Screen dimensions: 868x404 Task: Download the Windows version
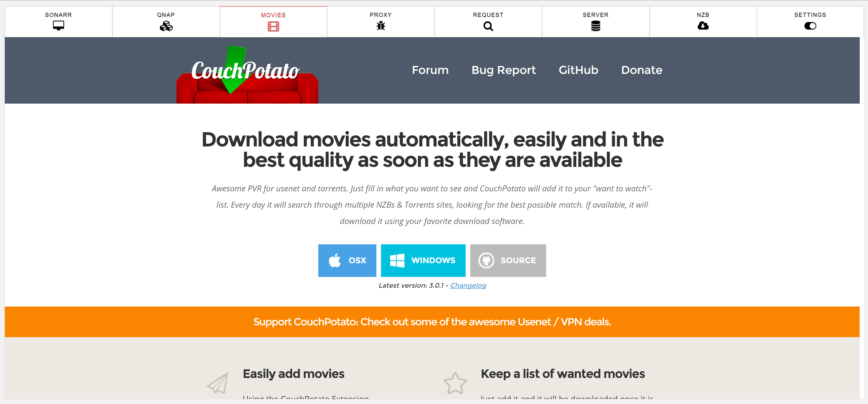(x=423, y=260)
